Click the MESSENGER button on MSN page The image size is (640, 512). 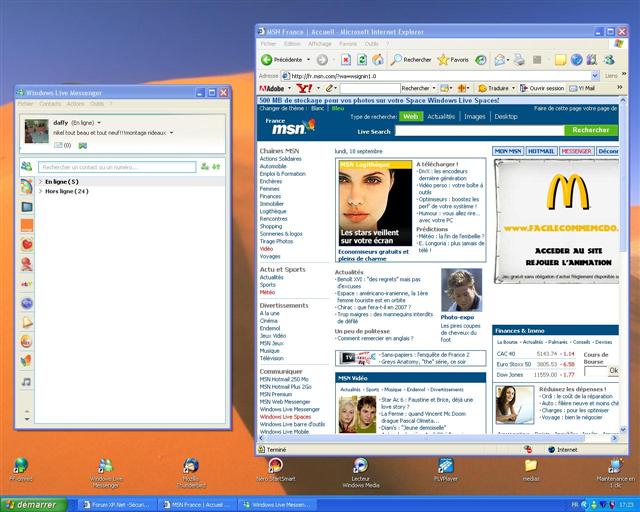tap(576, 151)
